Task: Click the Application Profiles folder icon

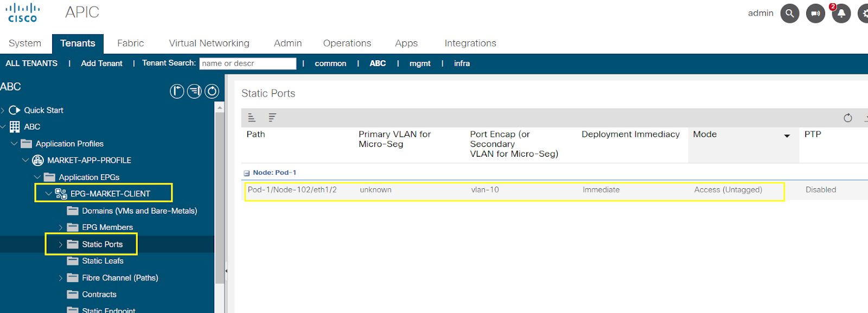Action: tap(27, 144)
